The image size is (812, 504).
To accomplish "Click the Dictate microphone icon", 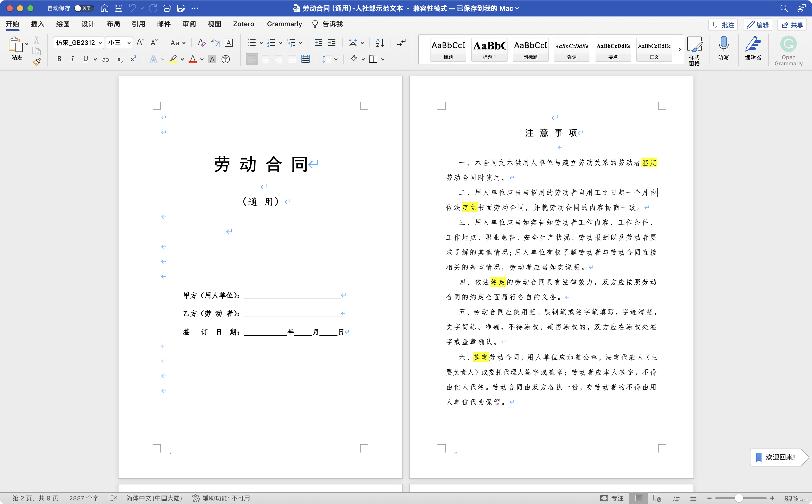I will coord(724,48).
